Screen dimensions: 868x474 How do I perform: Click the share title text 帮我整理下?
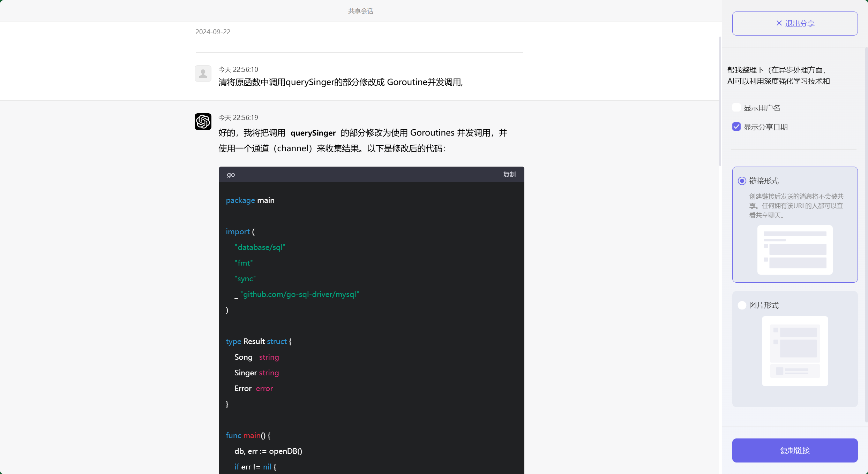coord(778,75)
